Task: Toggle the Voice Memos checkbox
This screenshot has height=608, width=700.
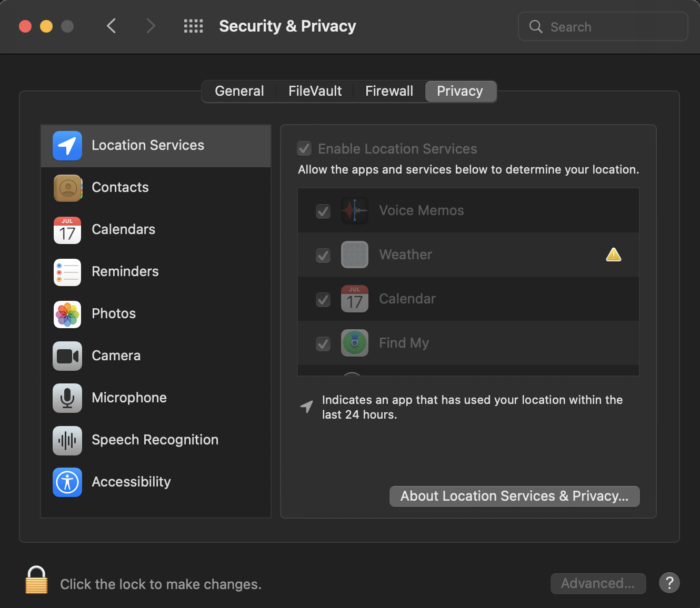Action: pyautogui.click(x=323, y=211)
